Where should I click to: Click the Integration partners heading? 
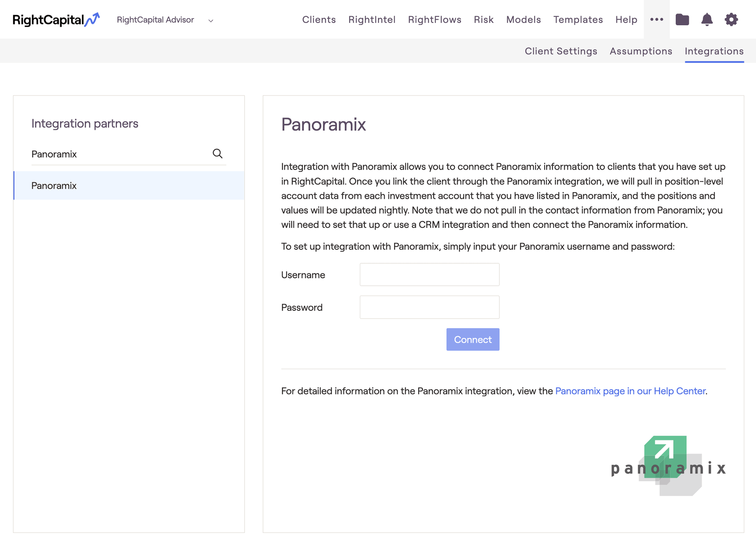pyautogui.click(x=85, y=124)
